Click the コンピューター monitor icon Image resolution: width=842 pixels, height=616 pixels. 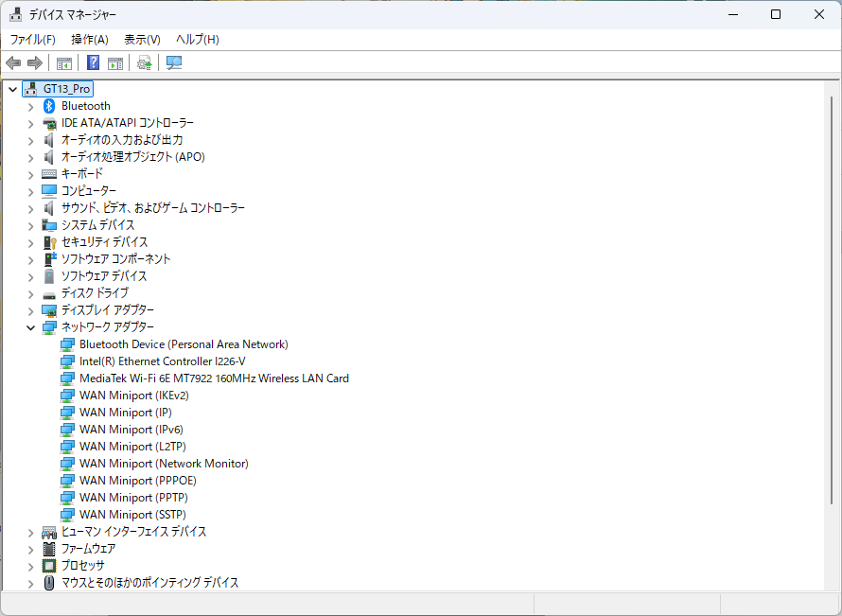pos(49,190)
